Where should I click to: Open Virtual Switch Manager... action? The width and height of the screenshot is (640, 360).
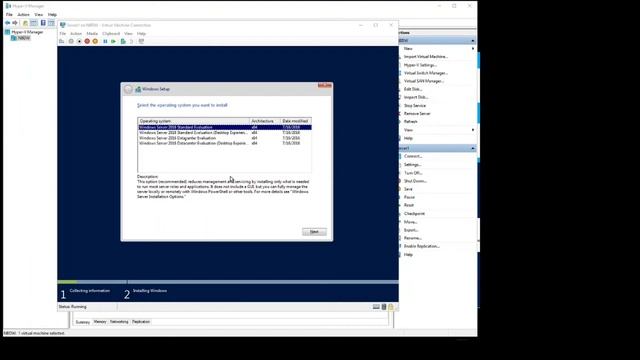(x=426, y=73)
